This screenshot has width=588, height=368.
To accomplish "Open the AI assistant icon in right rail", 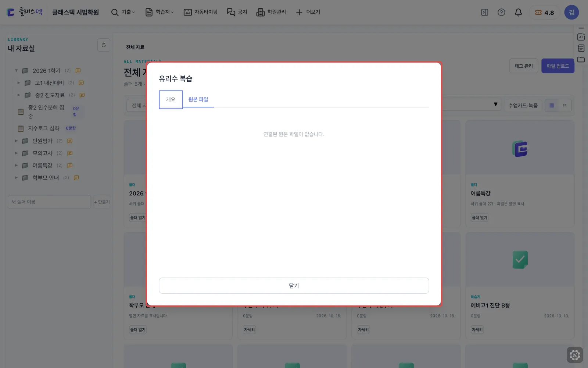I will pos(581,37).
